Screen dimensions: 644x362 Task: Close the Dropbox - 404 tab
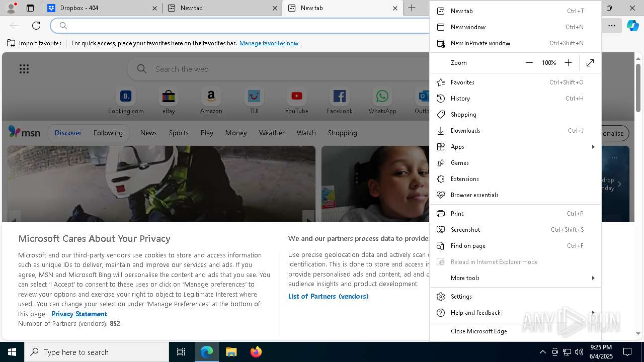pos(154,8)
